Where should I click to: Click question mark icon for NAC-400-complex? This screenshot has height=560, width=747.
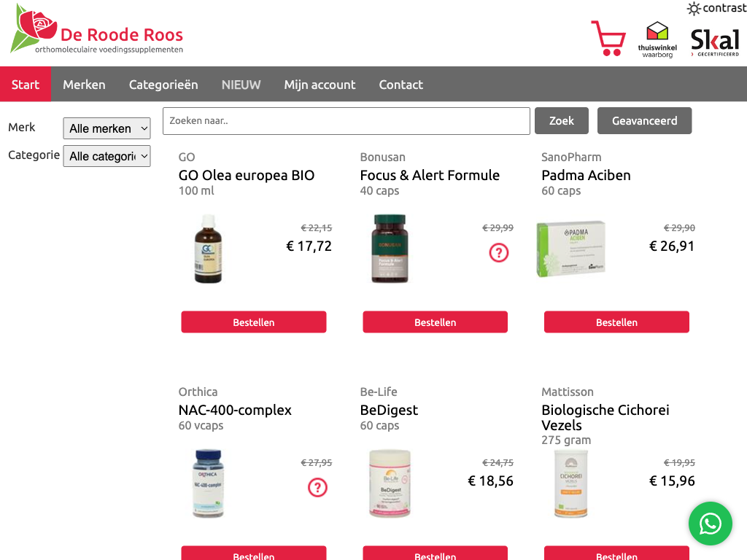pyautogui.click(x=317, y=488)
